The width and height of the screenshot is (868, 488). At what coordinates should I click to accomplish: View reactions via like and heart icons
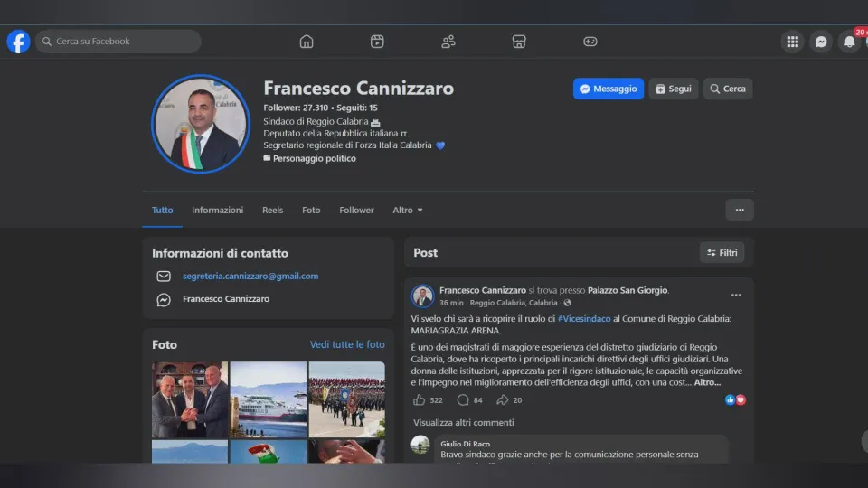coord(735,400)
